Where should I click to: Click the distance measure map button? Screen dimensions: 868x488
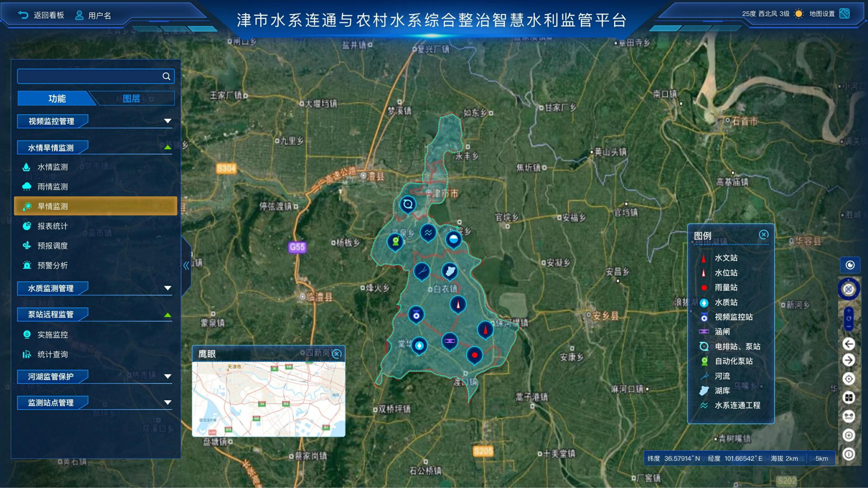(x=849, y=416)
